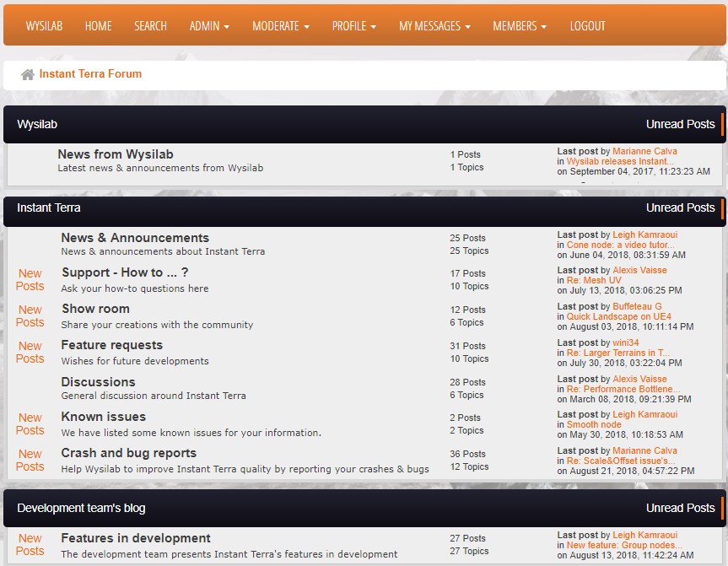This screenshot has width=728, height=566.
Task: View Unread Posts for Development team's blog
Action: point(680,509)
